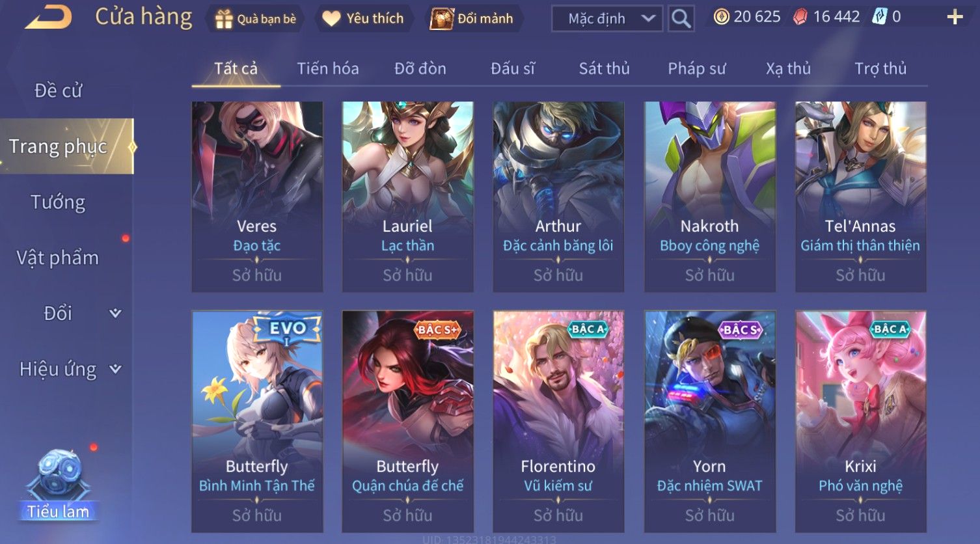Viewport: 980px width, 544px height.
Task: Select the Yorn Đặc nhiệm SWAT skin
Action: [x=709, y=421]
